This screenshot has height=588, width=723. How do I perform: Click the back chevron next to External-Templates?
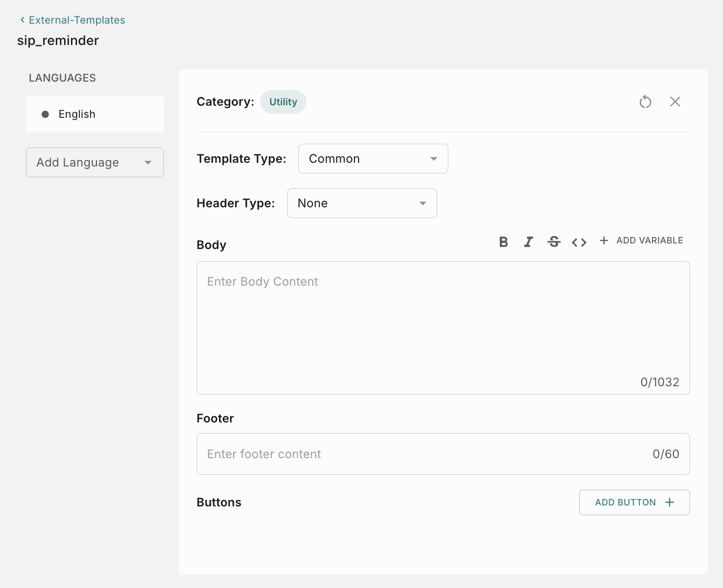pos(22,20)
